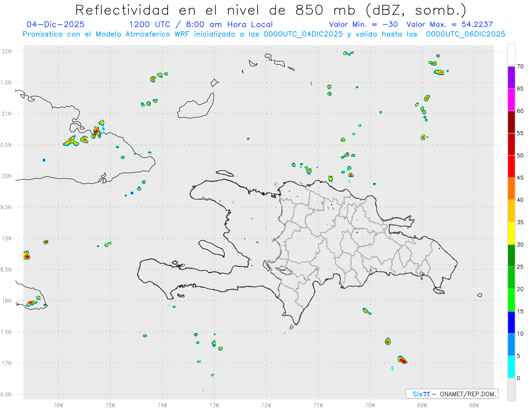
Task: Click the 'Pronostico con el Modelo Atmosferico WRF' line
Action: [x=264, y=34]
